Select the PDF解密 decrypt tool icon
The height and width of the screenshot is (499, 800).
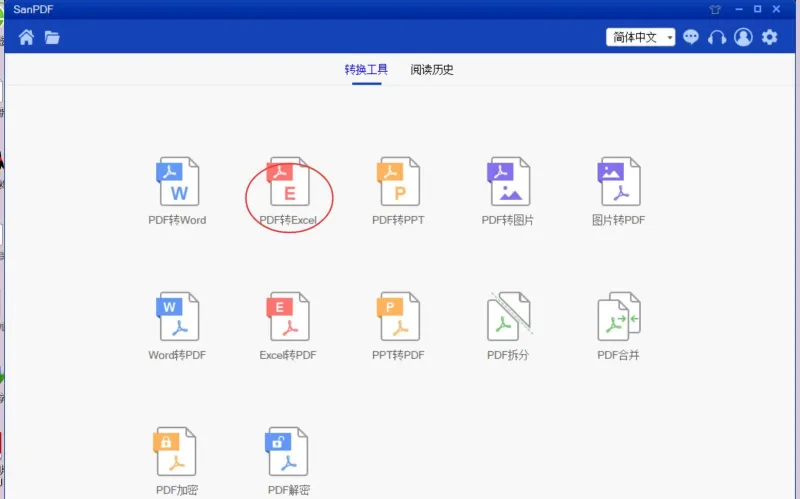(287, 452)
